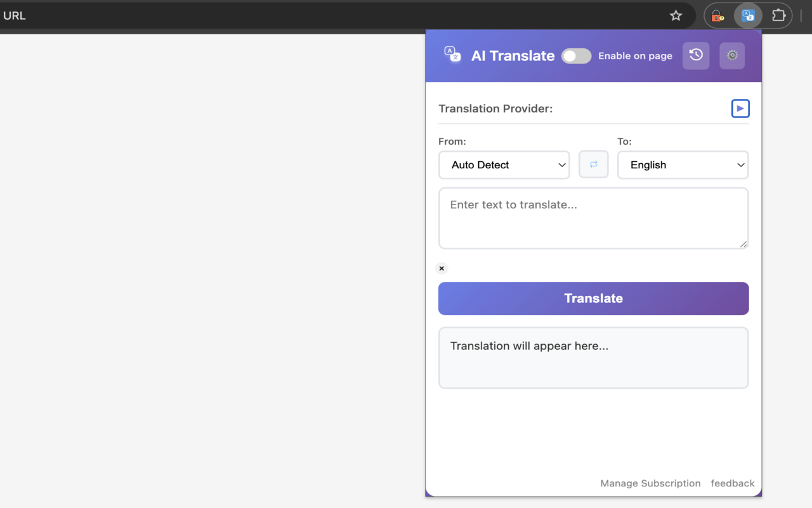
Task: Click the AI Translate extension toolbar icon
Action: pos(748,16)
